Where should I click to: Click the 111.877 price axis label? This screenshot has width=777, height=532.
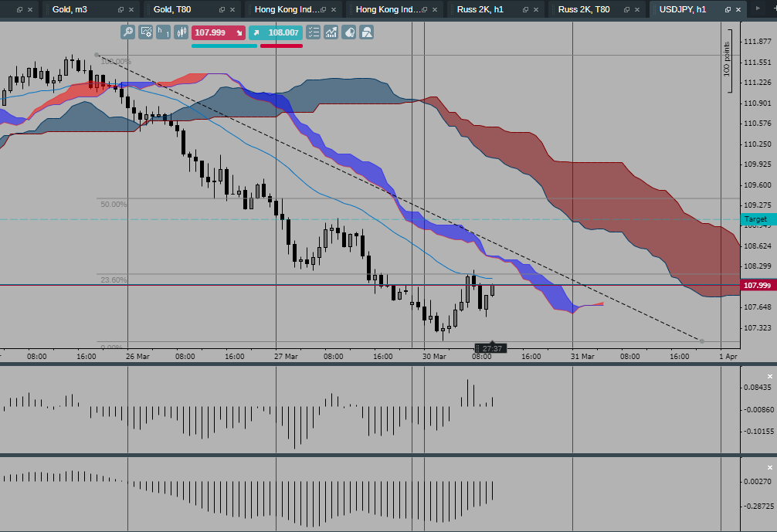point(758,42)
